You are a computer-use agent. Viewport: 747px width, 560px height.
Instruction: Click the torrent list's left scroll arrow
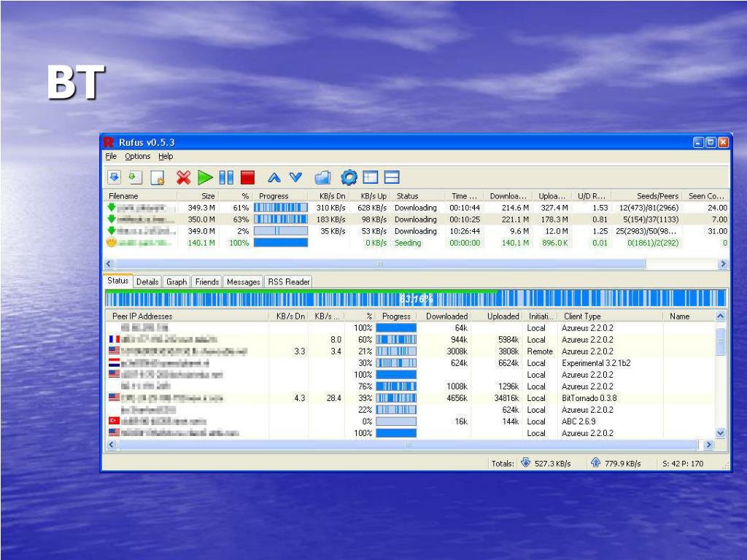coord(109,264)
